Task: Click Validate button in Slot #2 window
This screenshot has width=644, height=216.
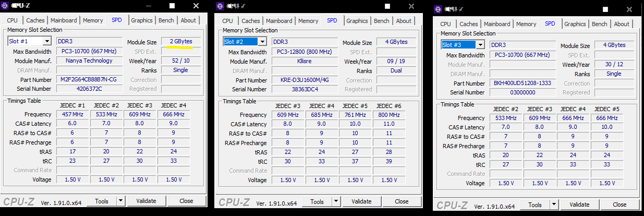Action: 361,201
